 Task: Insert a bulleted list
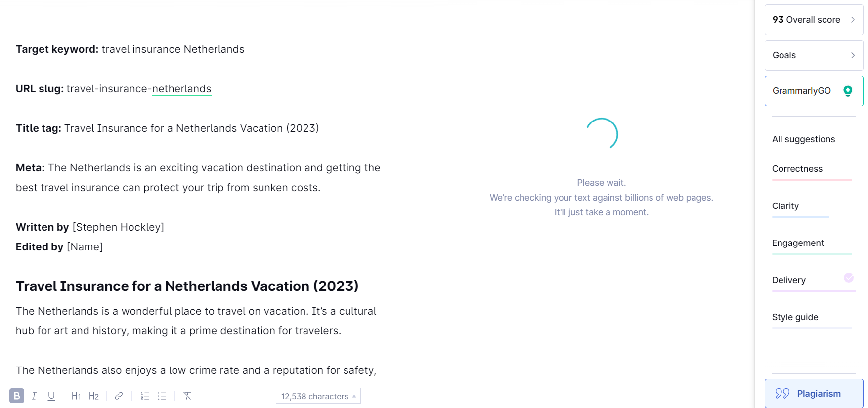[162, 396]
